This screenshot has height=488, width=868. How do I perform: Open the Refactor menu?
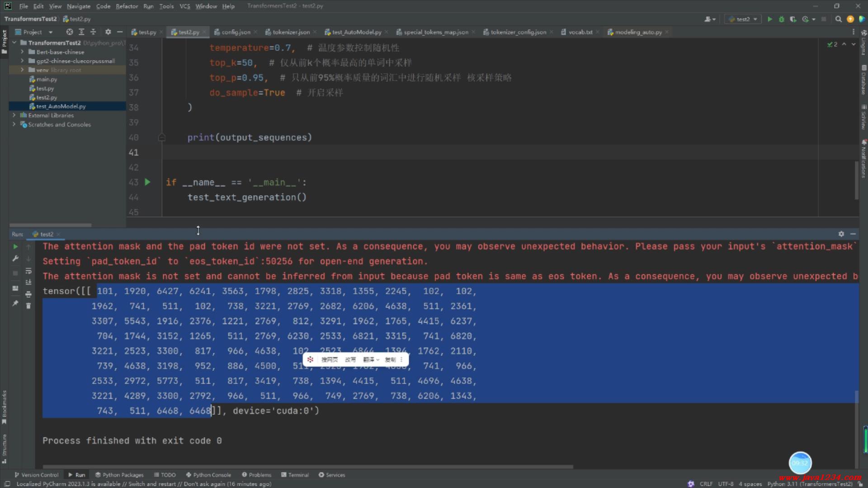pos(127,6)
